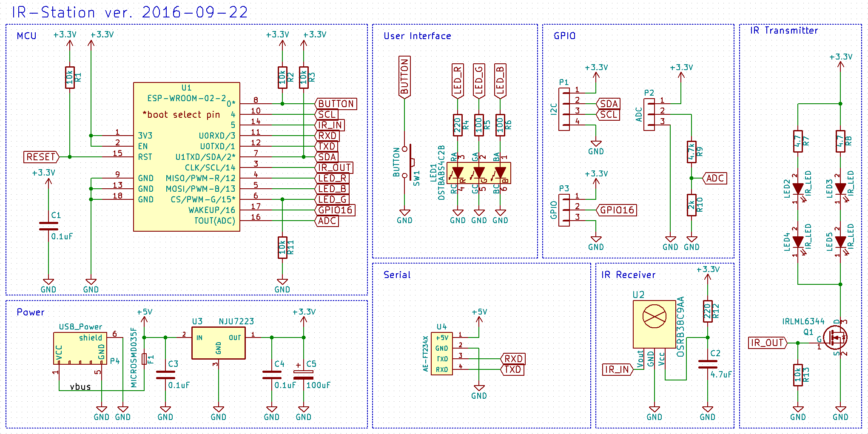Screen dimensions: 868x434
Task: Select resistor R4 220 symbol
Action: click(x=458, y=125)
